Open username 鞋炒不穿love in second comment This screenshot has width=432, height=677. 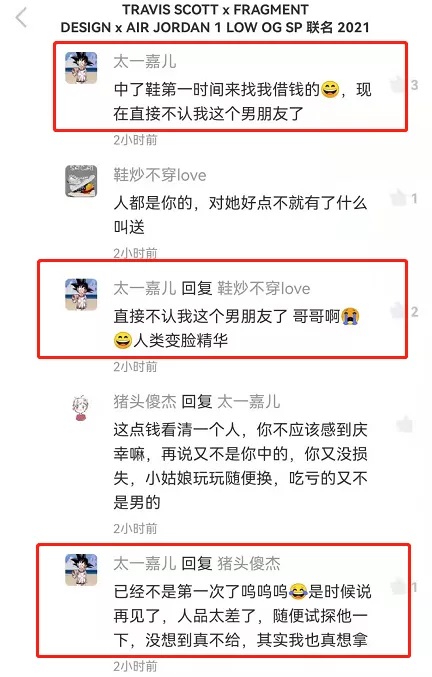[x=160, y=175]
